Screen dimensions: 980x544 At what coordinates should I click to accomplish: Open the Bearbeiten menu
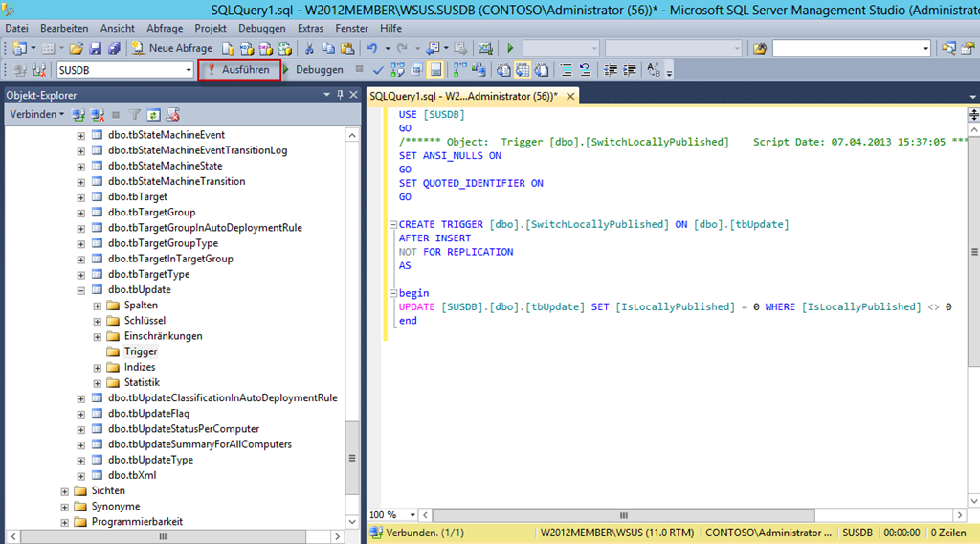pyautogui.click(x=64, y=28)
